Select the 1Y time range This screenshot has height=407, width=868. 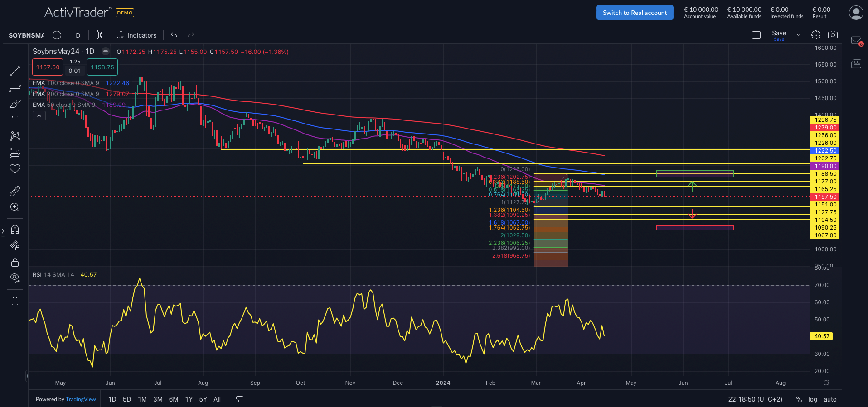(189, 399)
